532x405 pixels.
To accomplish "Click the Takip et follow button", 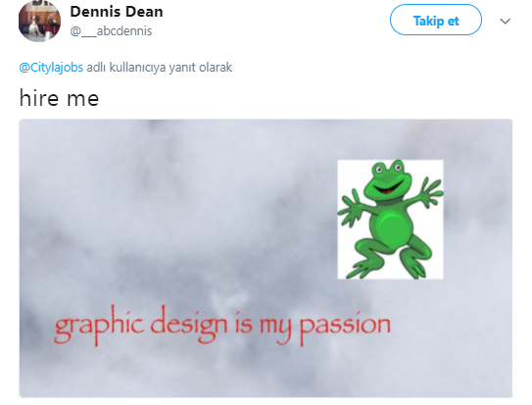I will pos(436,20).
